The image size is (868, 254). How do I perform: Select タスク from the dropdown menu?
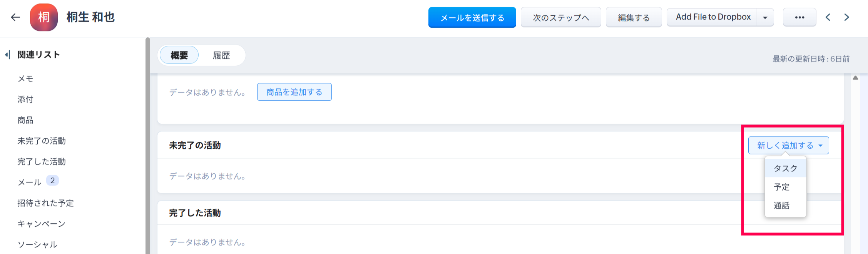click(785, 168)
